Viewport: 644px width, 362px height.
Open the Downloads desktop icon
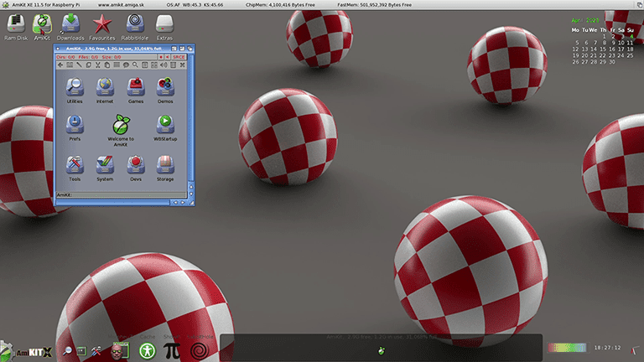70,27
